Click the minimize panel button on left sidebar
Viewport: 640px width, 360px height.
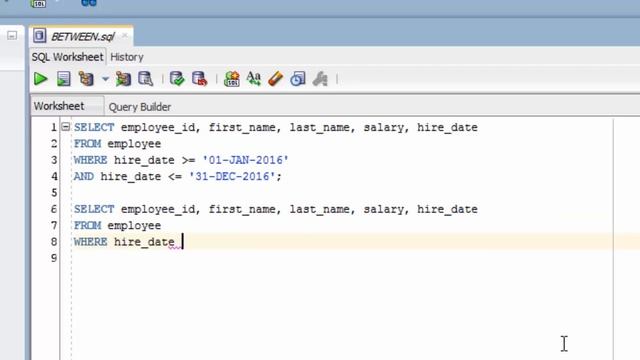[12, 36]
